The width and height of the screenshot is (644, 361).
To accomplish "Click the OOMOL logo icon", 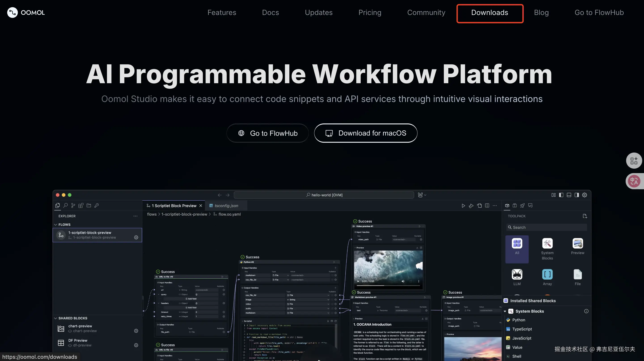I will coord(12,13).
